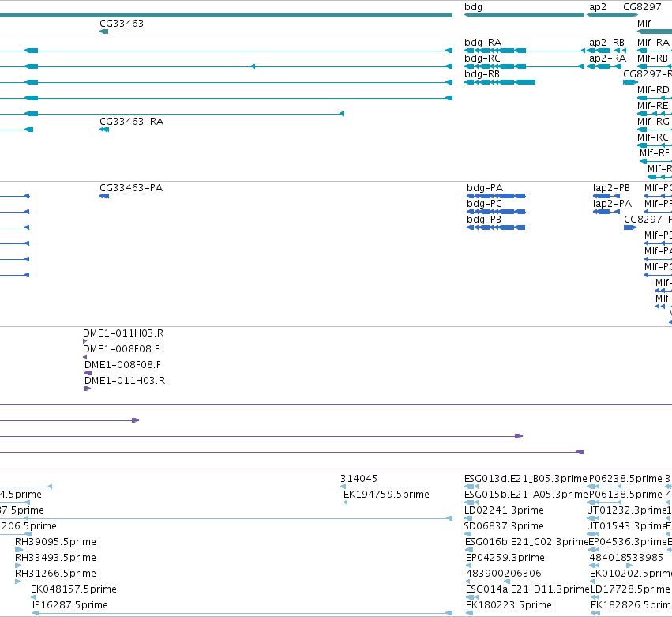Select the 484018533985 EST label
Image resolution: width=672 pixels, height=617 pixels.
pyautogui.click(x=626, y=558)
